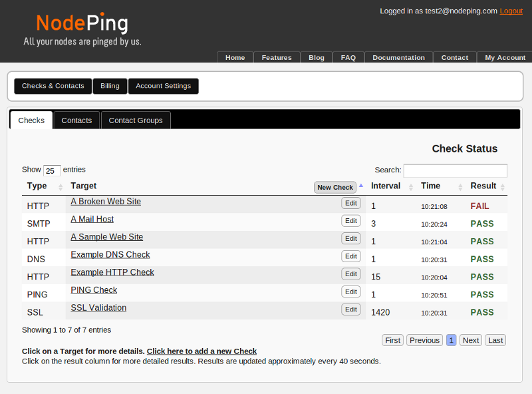Edit the SSL Validation check
The height and width of the screenshot is (394, 532).
(350, 309)
